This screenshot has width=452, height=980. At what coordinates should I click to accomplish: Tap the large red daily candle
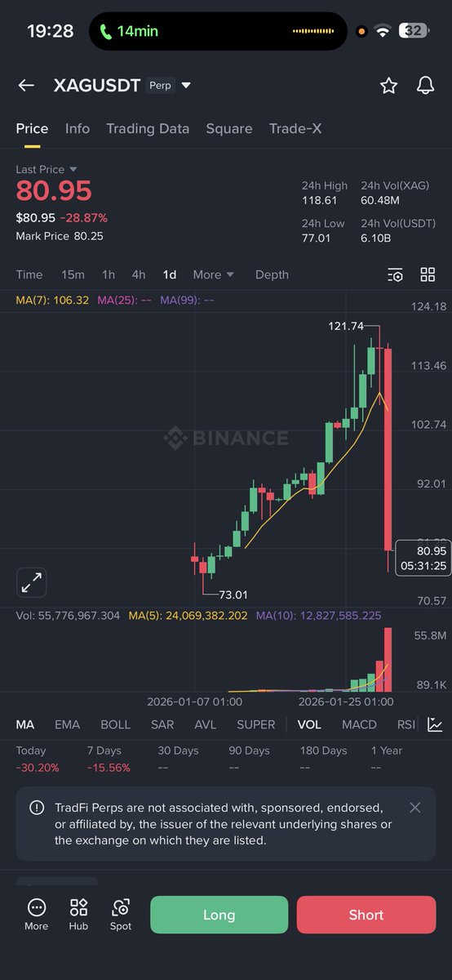coord(388,449)
